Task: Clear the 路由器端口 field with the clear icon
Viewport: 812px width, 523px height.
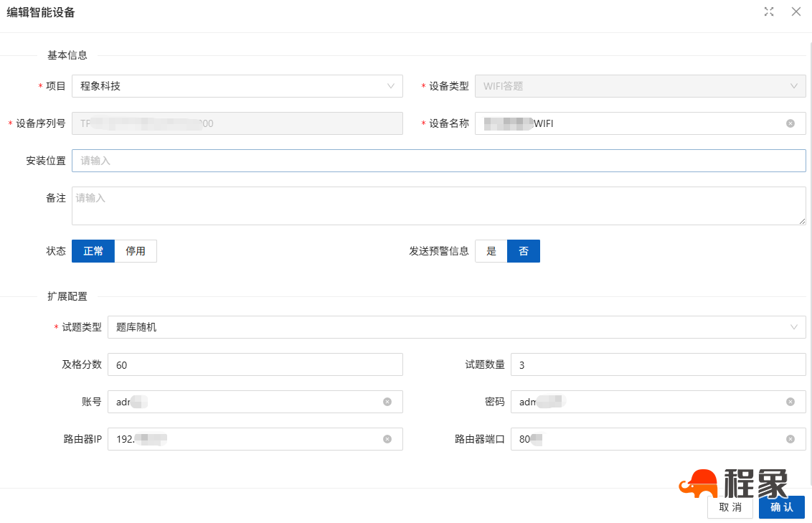Action: pos(790,439)
